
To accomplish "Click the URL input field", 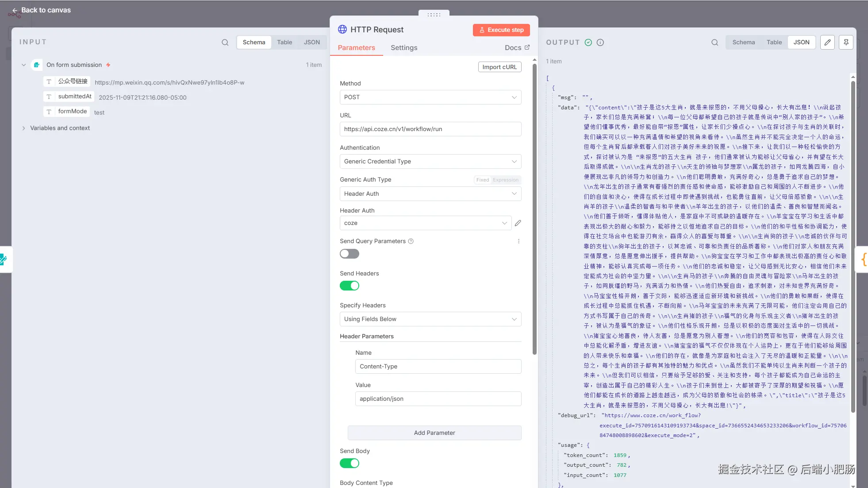I will point(430,129).
